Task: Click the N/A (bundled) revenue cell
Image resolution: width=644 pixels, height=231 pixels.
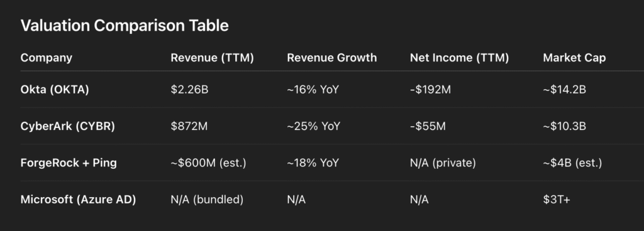Action: point(207,200)
